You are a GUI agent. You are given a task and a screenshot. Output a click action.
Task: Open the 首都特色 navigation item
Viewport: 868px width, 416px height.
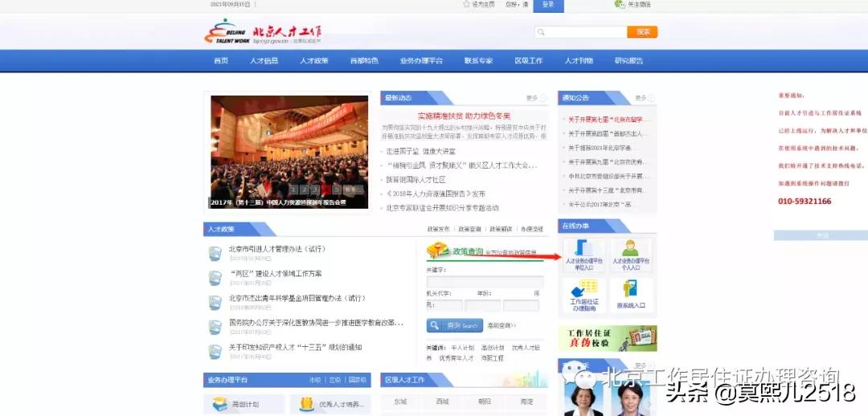tap(364, 61)
